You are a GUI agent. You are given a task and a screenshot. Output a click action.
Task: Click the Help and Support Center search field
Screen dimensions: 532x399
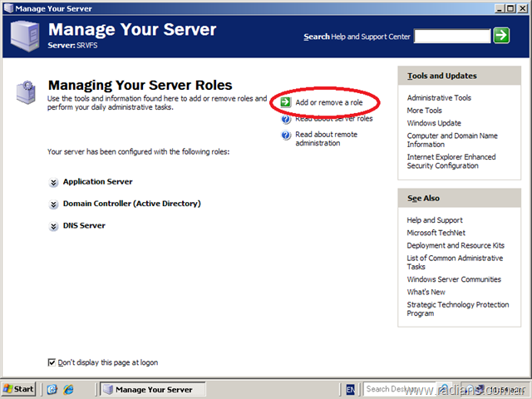click(x=452, y=36)
